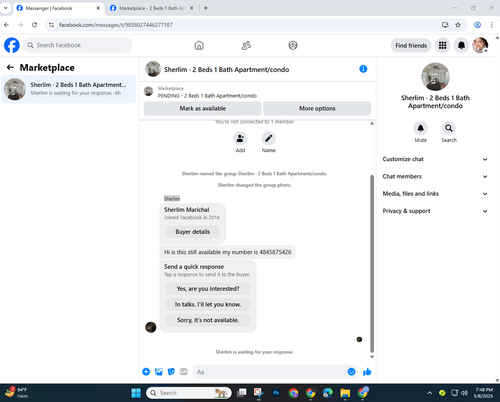Open the Chrome profile icon
Image resolution: width=500 pixels, height=402 pixels.
coord(477,25)
